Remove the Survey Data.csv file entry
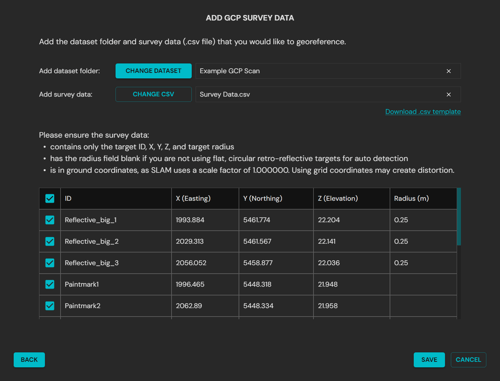Screen dimensions: 500x381 click(x=449, y=95)
